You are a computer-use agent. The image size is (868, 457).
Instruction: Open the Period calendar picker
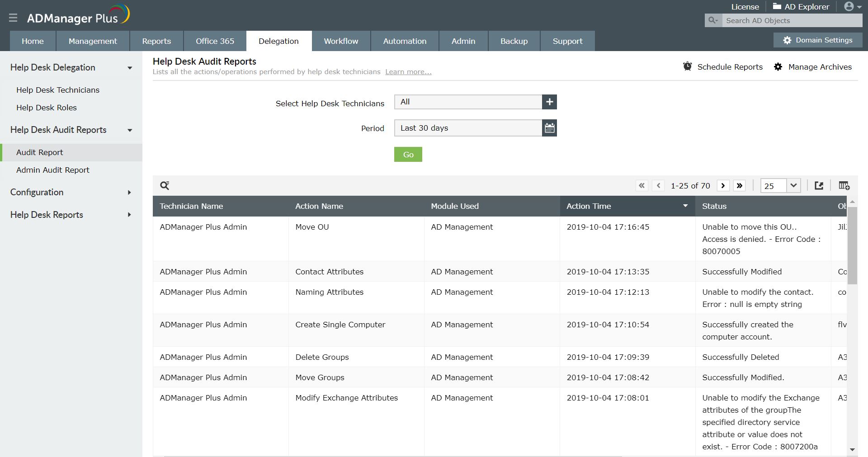[549, 128]
